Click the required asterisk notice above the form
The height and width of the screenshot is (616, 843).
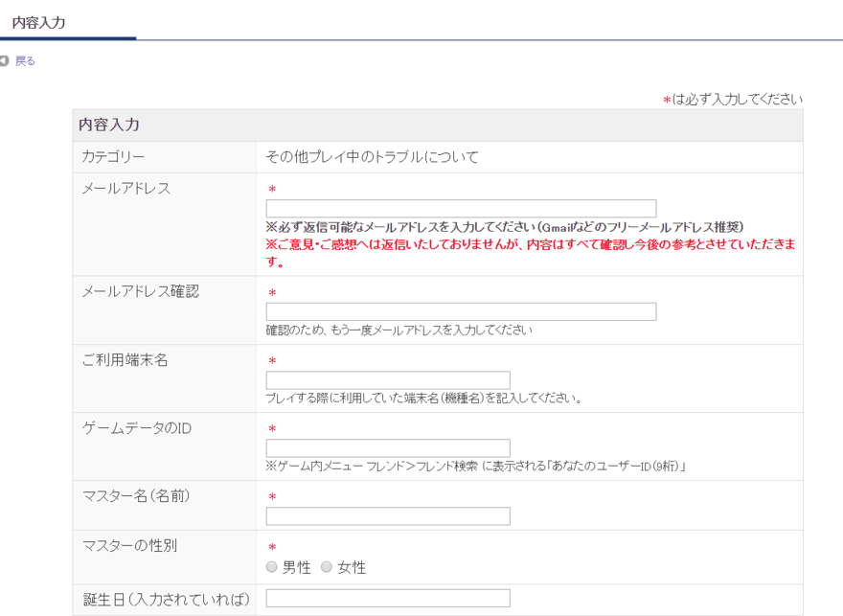point(734,98)
